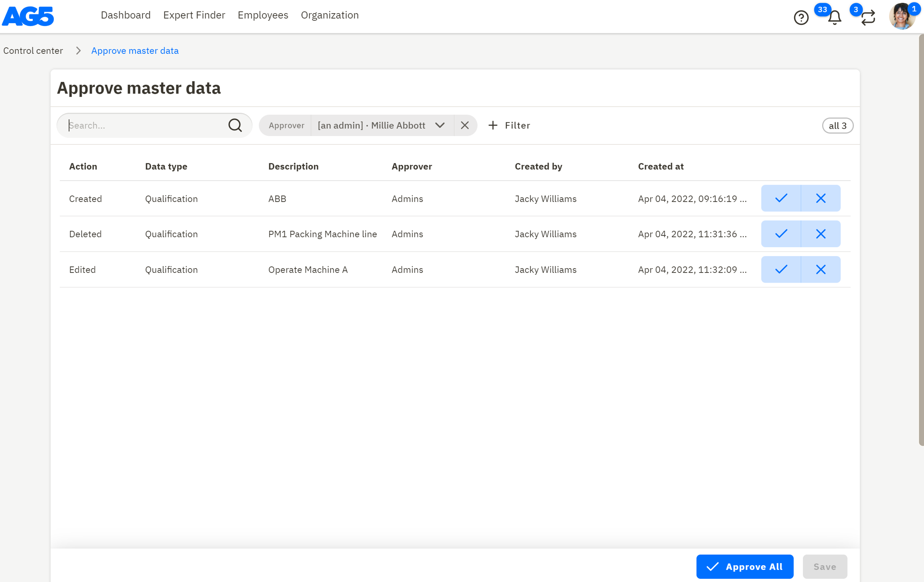Approve the ABB qualification row
The height and width of the screenshot is (582, 924).
[x=781, y=198]
